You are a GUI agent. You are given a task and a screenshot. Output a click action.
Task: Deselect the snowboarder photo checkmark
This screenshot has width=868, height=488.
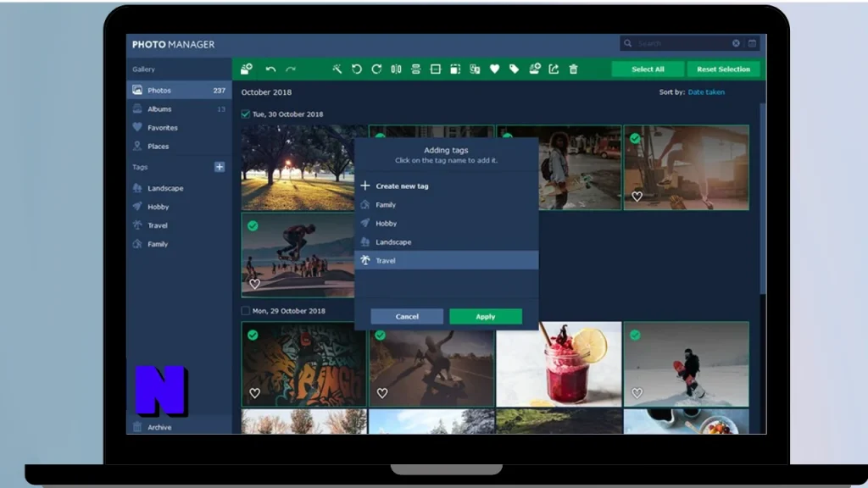[635, 335]
